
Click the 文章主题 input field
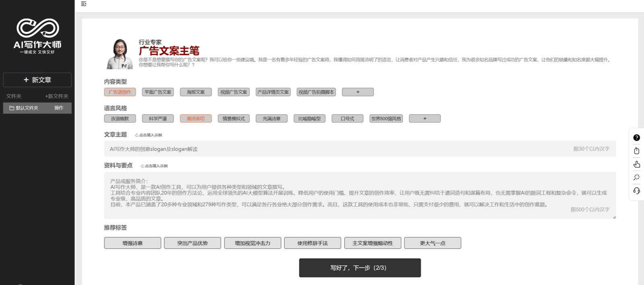[x=360, y=149]
